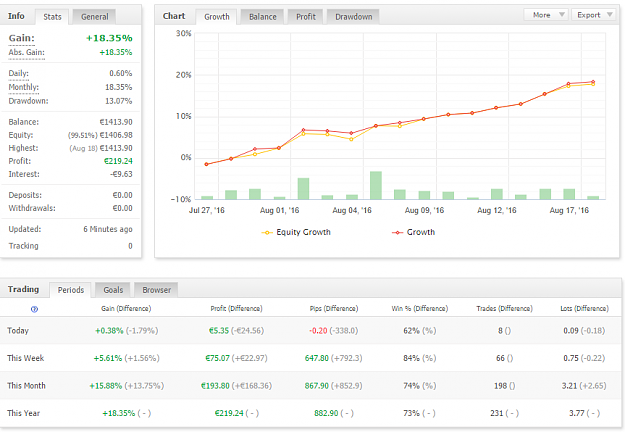The width and height of the screenshot is (625, 432).
Task: Click the first red Growth point at Jul 27
Action: pyautogui.click(x=206, y=164)
